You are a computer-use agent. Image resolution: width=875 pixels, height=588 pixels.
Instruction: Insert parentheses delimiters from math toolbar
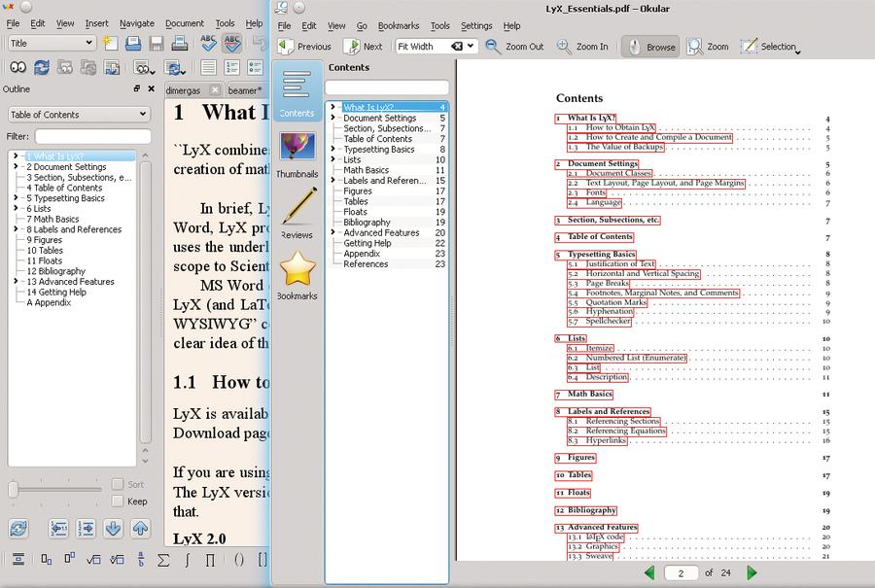(239, 560)
